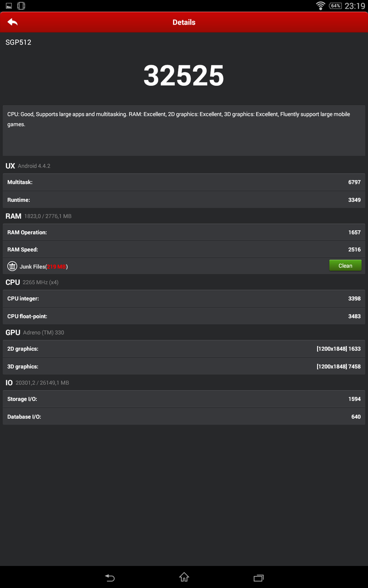Tap the RAM Speed row
This screenshot has height=588, width=368.
[184, 250]
